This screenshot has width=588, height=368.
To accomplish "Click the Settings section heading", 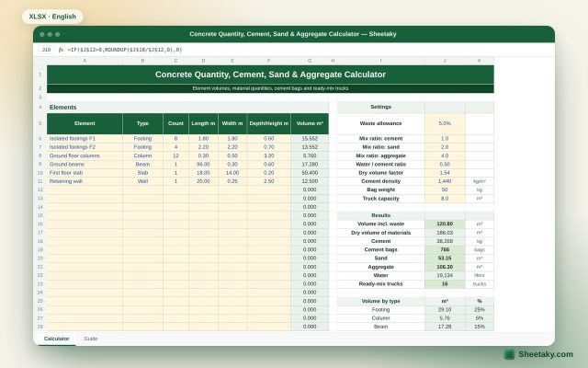I will coord(381,107).
